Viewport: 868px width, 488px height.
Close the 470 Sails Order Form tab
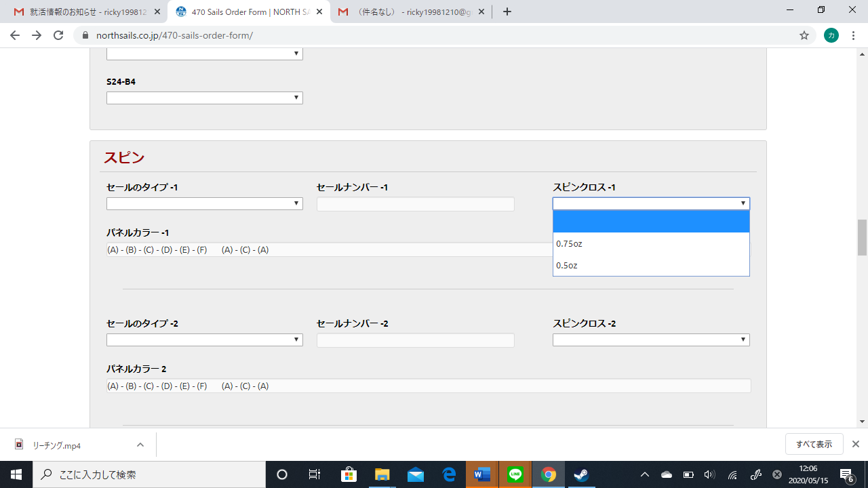pos(320,12)
